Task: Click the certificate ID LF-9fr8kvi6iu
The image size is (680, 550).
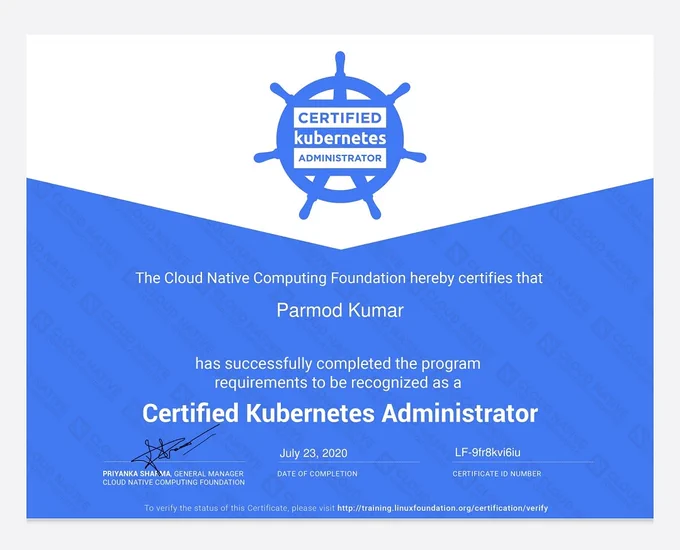Action: [487, 452]
